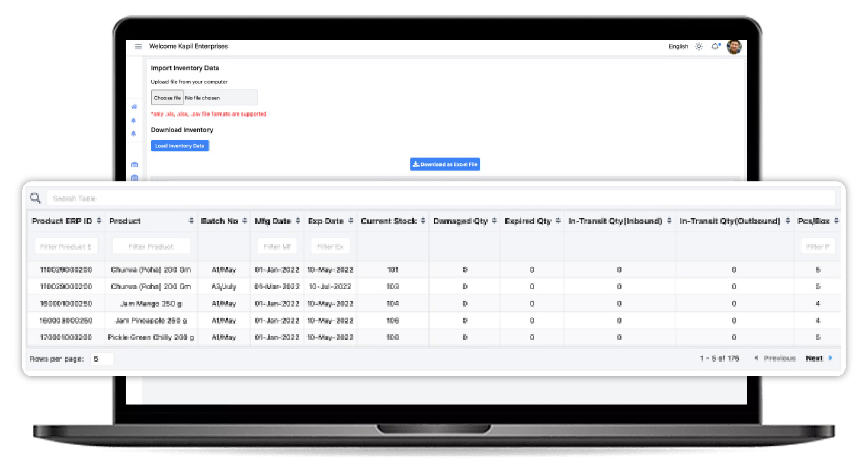Open the notifications bell in header

[715, 46]
